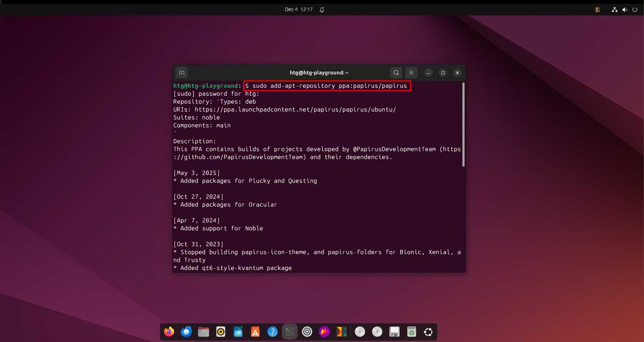Minimize the terminal window

point(429,73)
